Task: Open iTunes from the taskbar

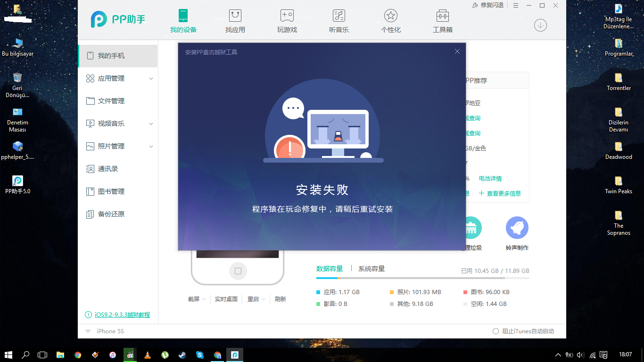Action: (112, 355)
